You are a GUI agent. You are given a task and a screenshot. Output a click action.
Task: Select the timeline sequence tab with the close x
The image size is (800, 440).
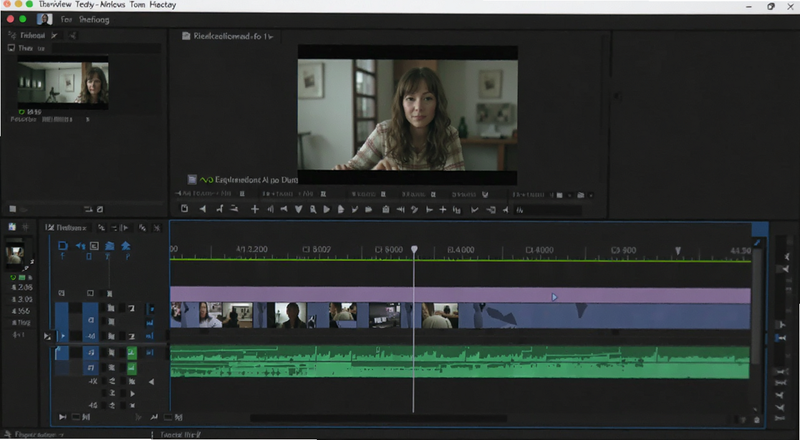tap(66, 228)
